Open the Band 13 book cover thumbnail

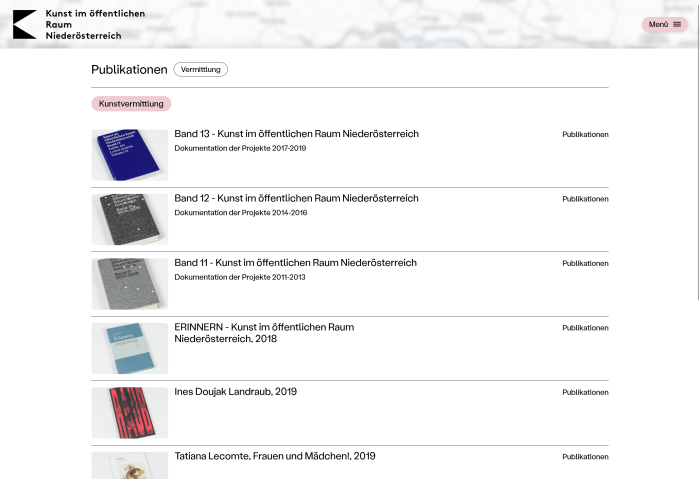click(x=130, y=155)
